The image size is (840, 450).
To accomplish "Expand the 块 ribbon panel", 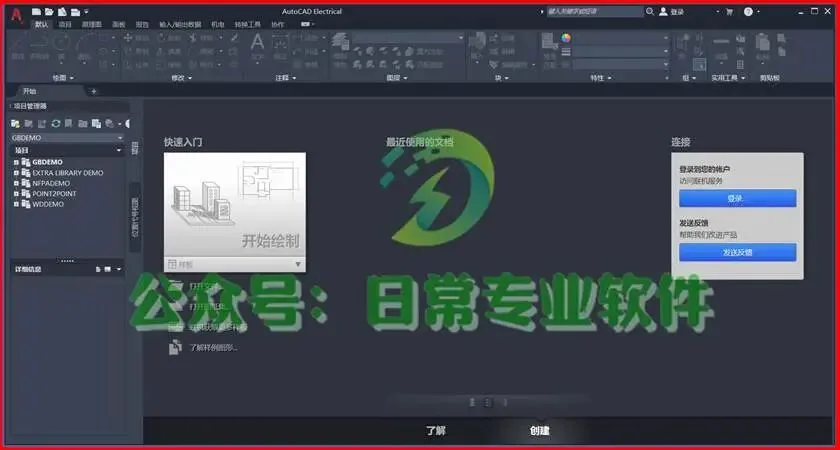I will (501, 78).
